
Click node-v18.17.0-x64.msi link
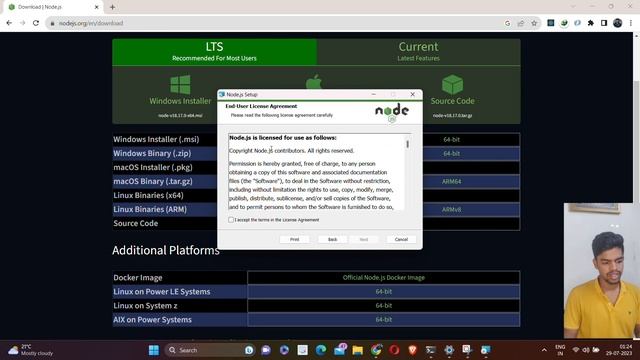180,116
